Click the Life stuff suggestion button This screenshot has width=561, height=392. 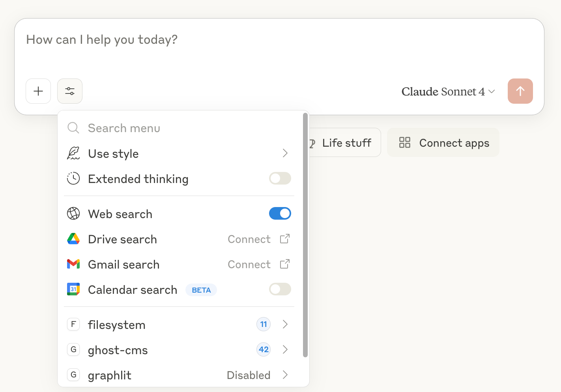pos(345,142)
